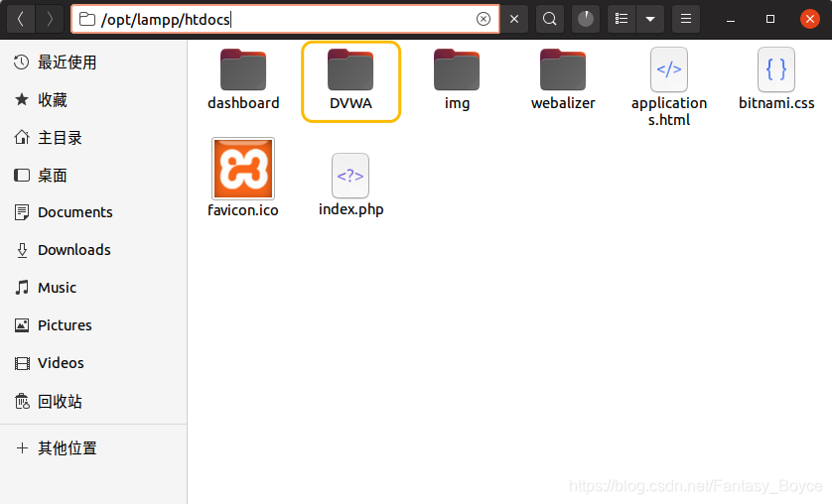The height and width of the screenshot is (504, 832).
Task: Clear the path text with the circled x
Action: pos(483,19)
